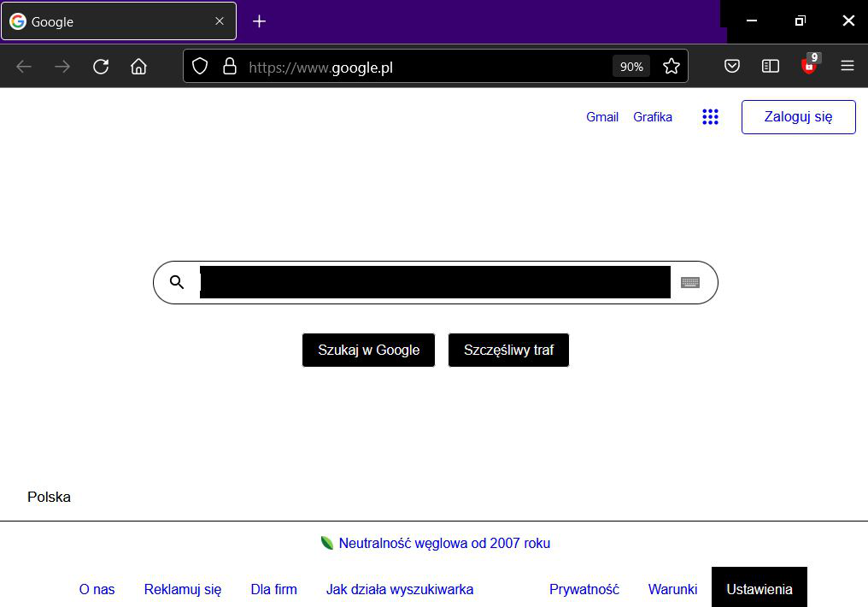The image size is (868, 607).
Task: View site security padlock details
Action: [230, 67]
